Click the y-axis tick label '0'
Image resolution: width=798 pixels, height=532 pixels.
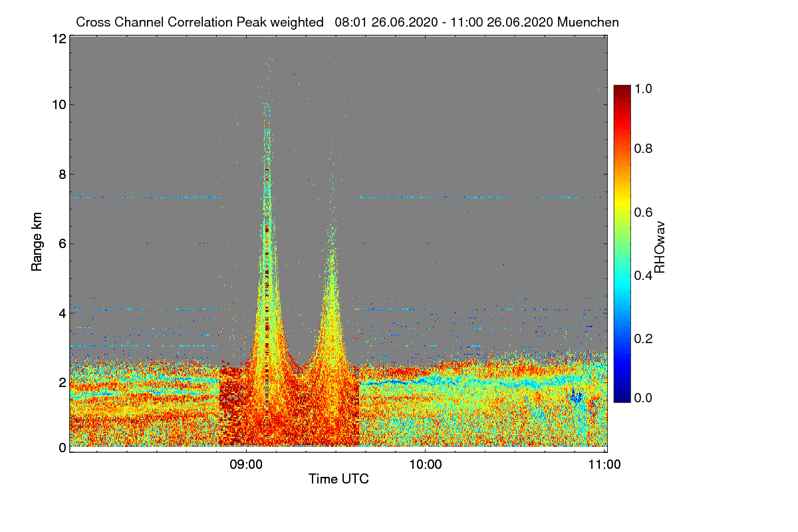[61, 448]
